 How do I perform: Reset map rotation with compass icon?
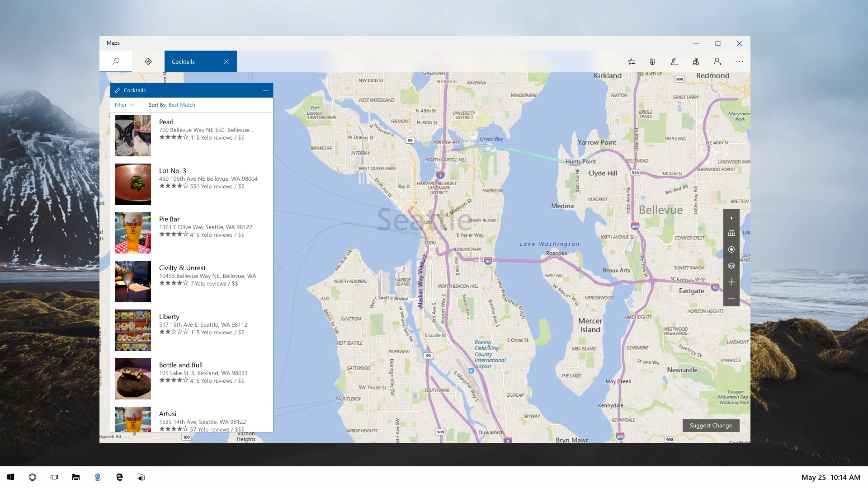tap(731, 217)
